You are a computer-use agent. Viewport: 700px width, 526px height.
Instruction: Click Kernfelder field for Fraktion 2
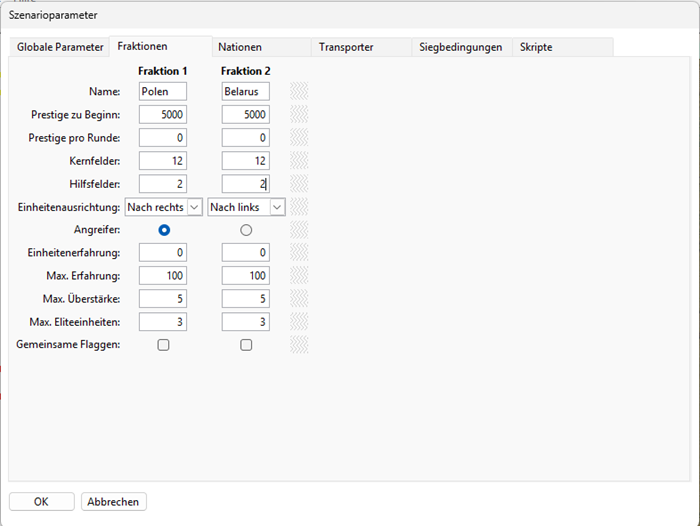coord(246,161)
